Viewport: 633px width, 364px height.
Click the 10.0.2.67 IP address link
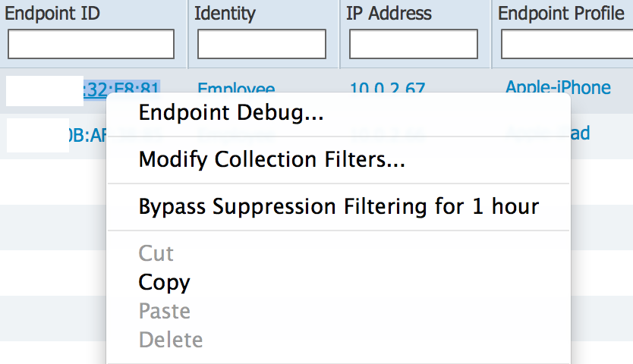point(387,89)
